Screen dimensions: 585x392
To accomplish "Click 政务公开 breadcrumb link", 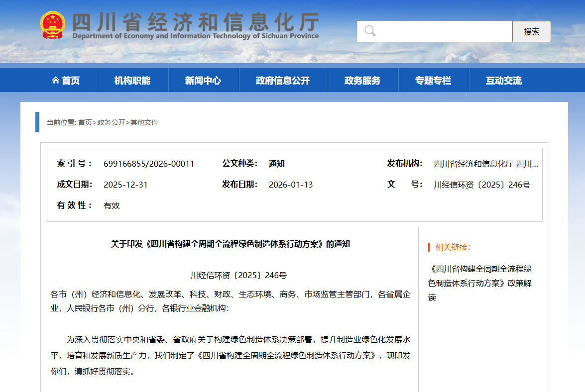I will click(x=111, y=122).
